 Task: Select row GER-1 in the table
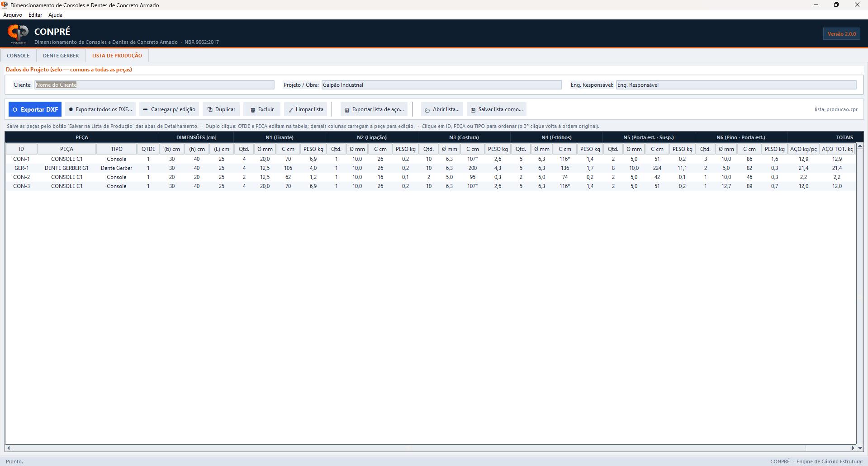pyautogui.click(x=430, y=168)
